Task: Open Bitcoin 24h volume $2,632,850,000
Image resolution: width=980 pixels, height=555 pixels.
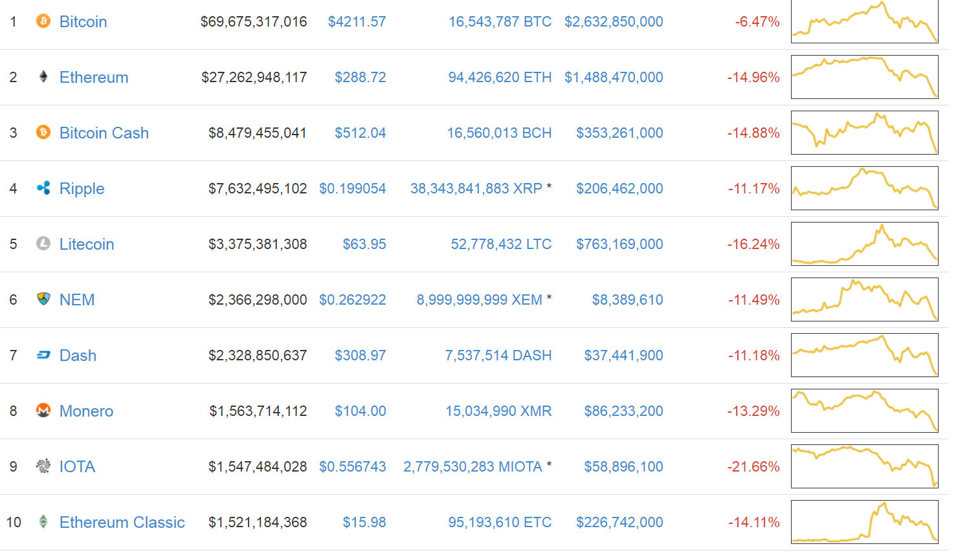Action: point(614,21)
